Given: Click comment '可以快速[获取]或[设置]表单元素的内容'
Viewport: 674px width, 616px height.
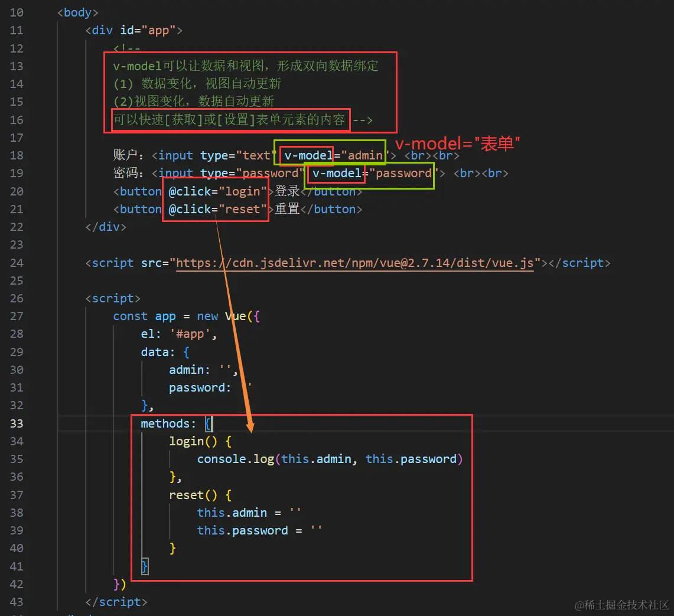Looking at the screenshot, I should point(229,119).
